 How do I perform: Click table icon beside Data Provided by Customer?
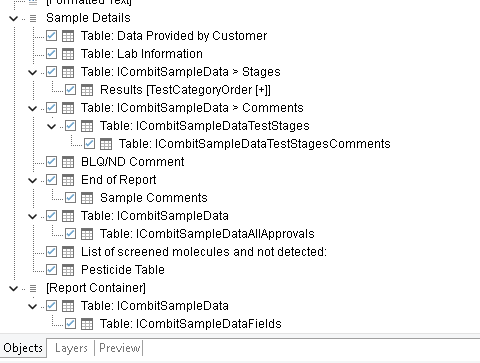pos(68,36)
